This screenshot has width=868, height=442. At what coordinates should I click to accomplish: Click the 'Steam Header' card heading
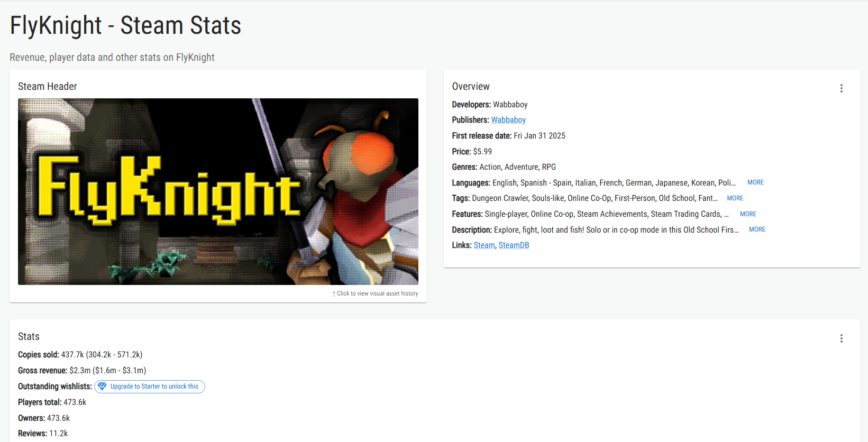[48, 86]
